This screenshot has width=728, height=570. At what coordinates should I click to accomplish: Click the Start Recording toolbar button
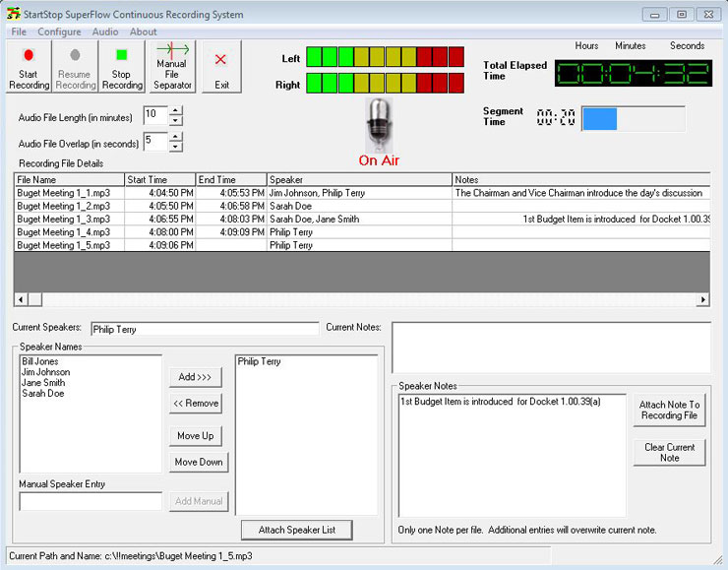[29, 67]
